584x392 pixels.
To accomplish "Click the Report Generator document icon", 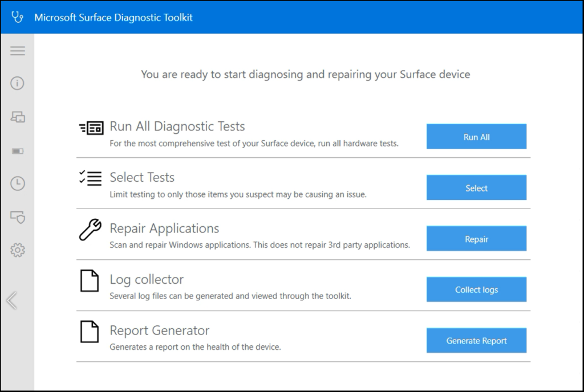I will coord(90,332).
